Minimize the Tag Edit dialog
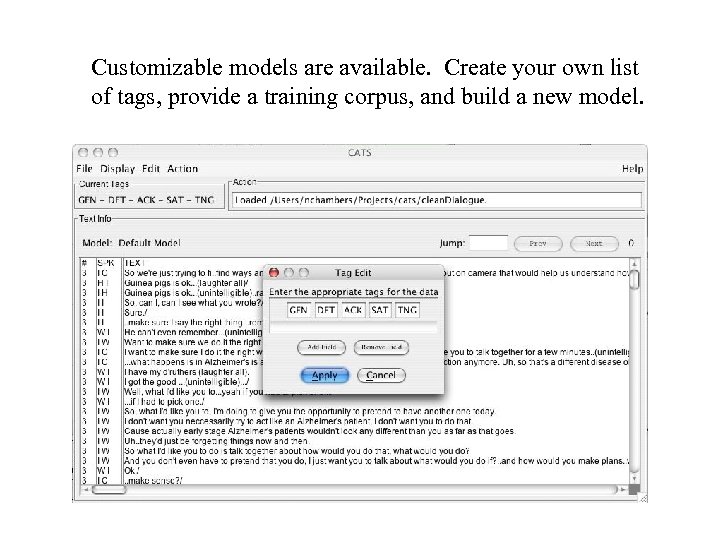720x540 pixels. point(289,273)
